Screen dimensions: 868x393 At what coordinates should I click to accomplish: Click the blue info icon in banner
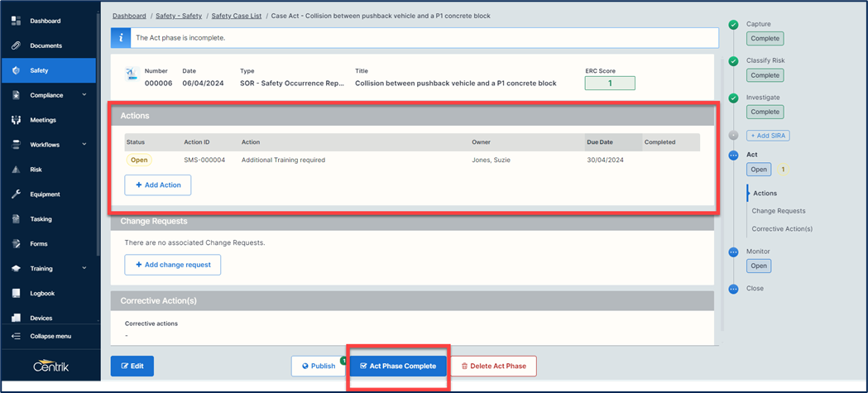pyautogui.click(x=121, y=38)
